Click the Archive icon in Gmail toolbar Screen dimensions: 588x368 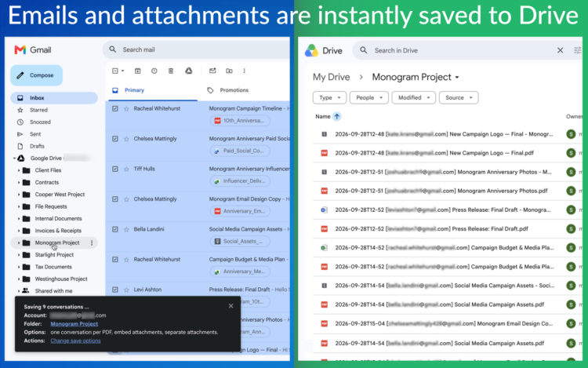(138, 71)
